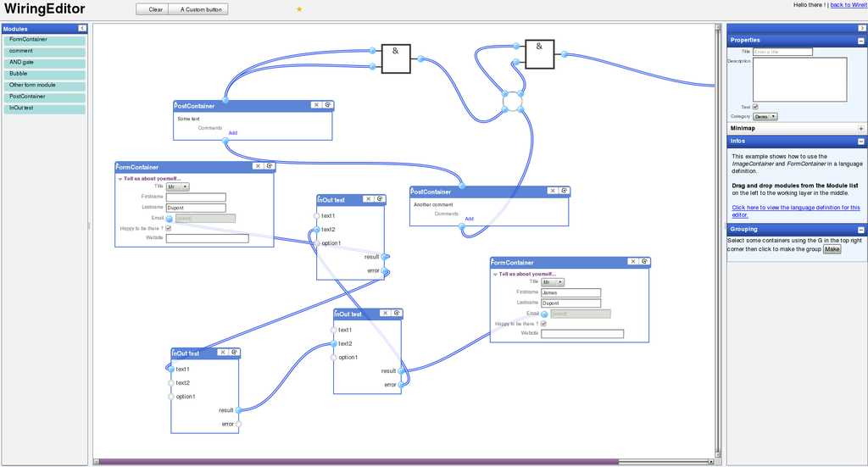The image size is (868, 467).
Task: Click the Bubble node circle on canvas
Action: pyautogui.click(x=513, y=102)
